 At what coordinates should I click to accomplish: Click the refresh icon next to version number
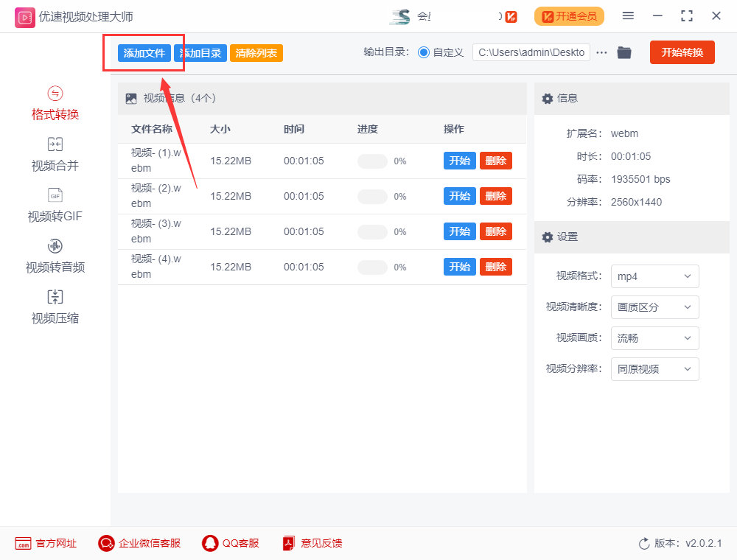coord(642,543)
